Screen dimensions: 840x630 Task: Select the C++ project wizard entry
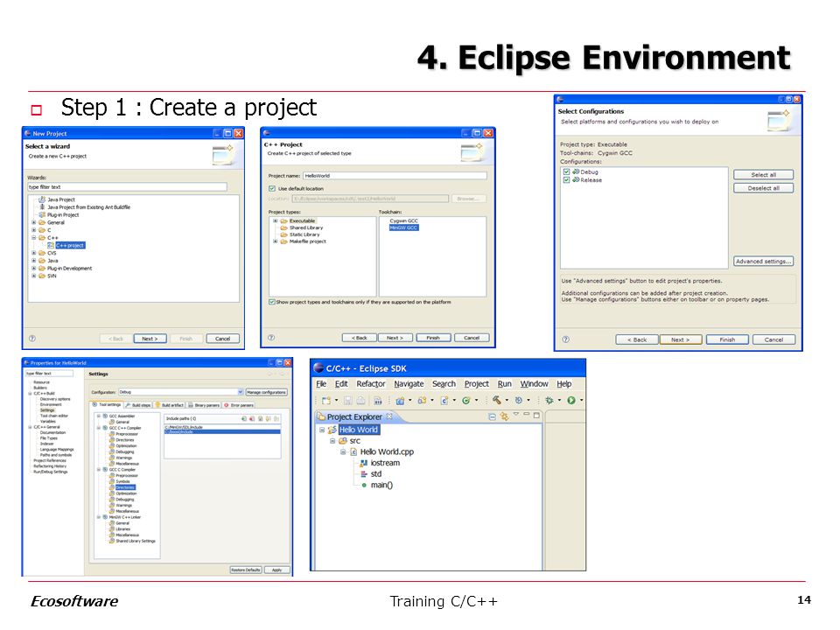[70, 245]
